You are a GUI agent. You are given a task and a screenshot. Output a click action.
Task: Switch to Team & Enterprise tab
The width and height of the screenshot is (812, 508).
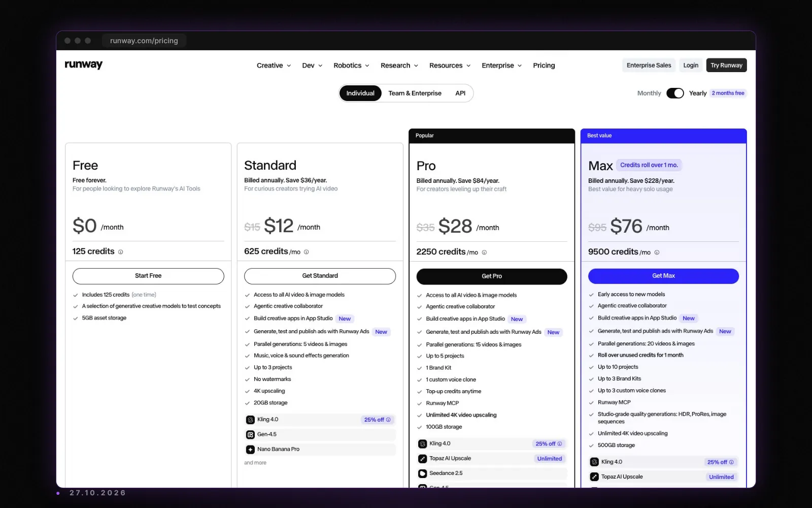(415, 93)
